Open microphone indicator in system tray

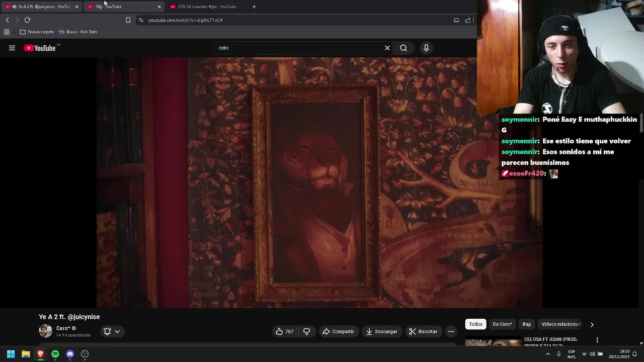(x=558, y=354)
